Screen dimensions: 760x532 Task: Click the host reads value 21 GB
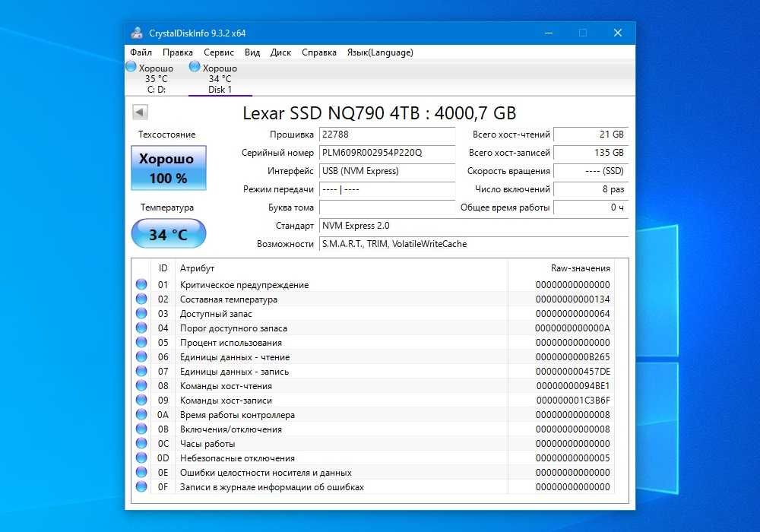pyautogui.click(x=591, y=135)
